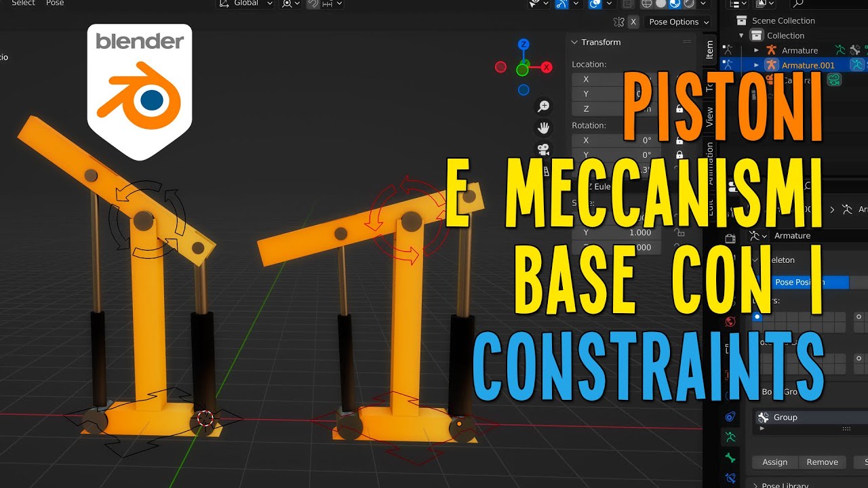Click the outliner search field
868x488 pixels.
pos(828,3)
